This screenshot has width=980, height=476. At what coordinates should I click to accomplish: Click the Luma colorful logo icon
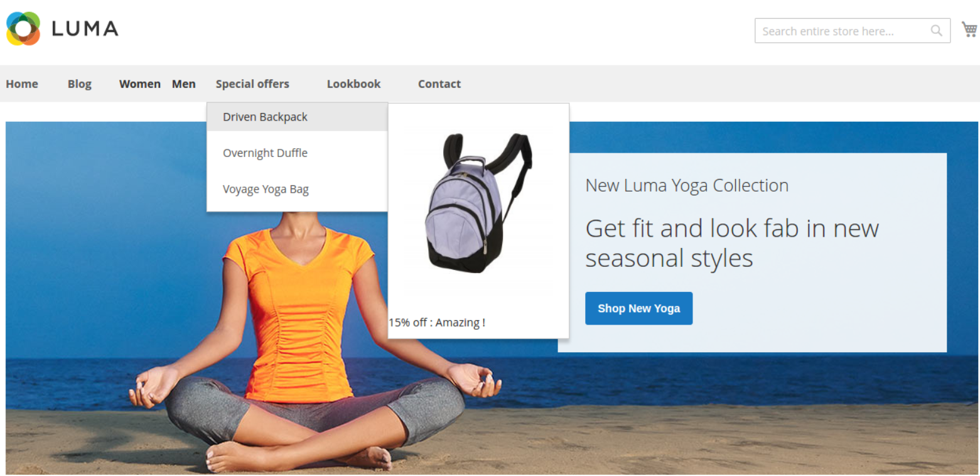tap(23, 29)
